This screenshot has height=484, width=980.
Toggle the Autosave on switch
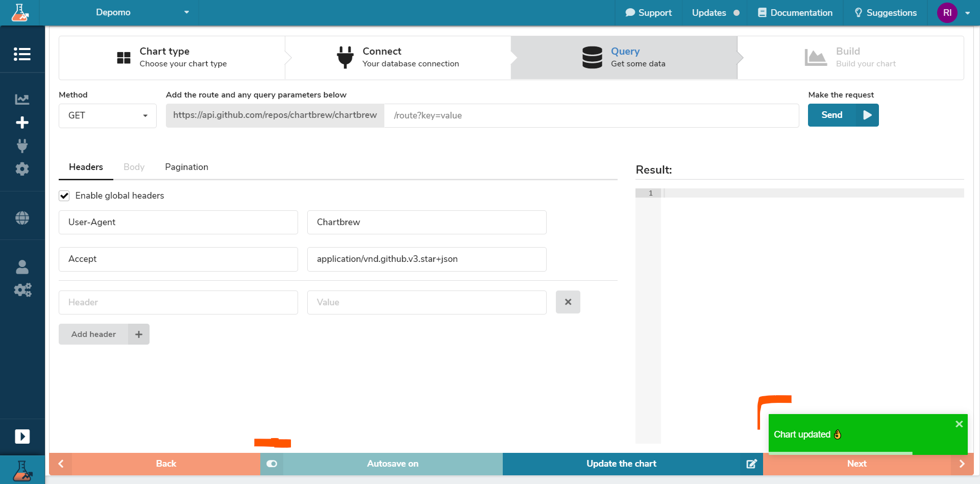pyautogui.click(x=272, y=464)
